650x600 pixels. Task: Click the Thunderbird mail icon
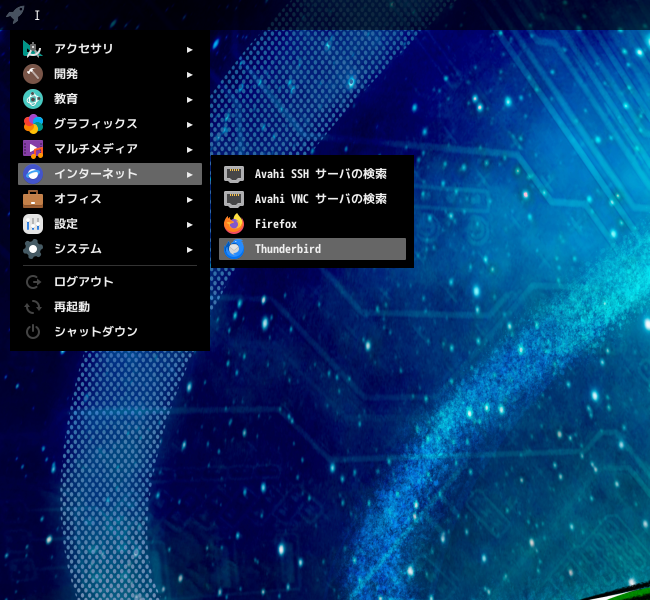point(234,249)
